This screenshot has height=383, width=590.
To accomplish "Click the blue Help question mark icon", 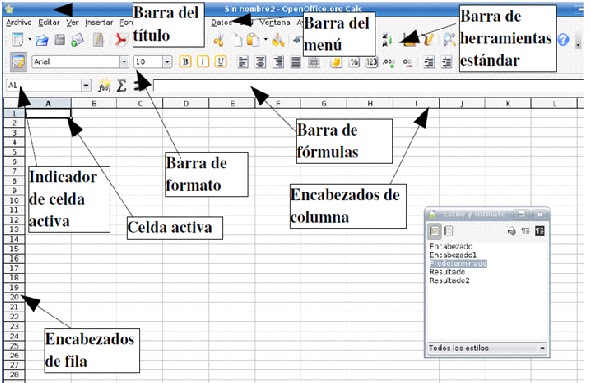I will pos(563,40).
